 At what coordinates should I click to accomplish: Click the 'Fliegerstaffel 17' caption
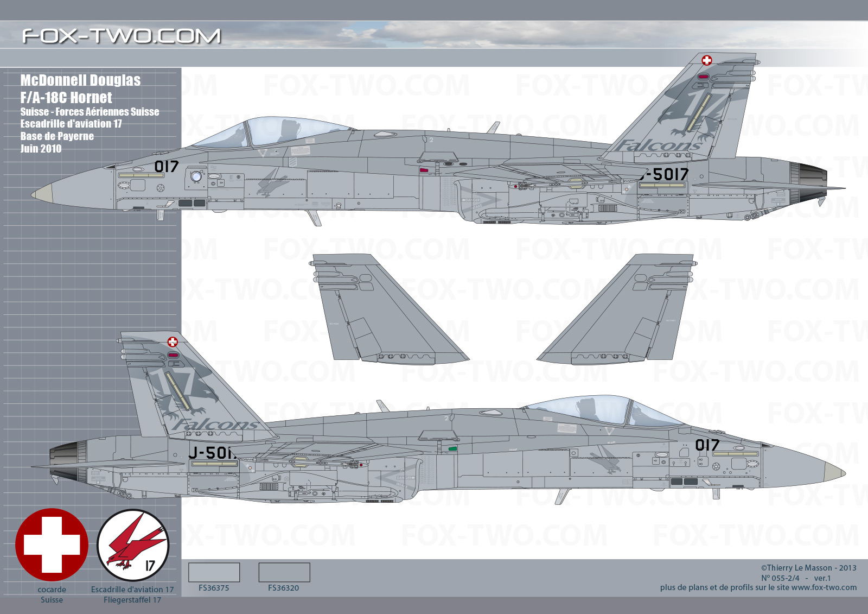click(x=132, y=600)
